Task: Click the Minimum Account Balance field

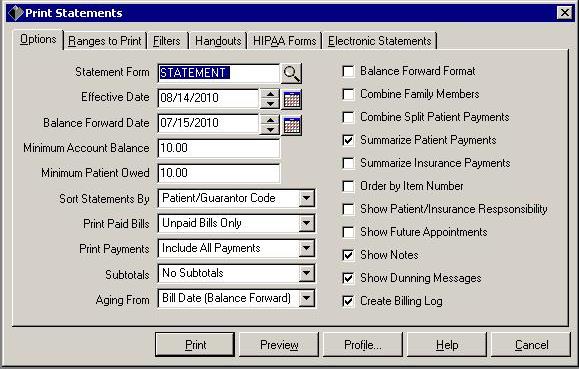Action: pos(219,148)
